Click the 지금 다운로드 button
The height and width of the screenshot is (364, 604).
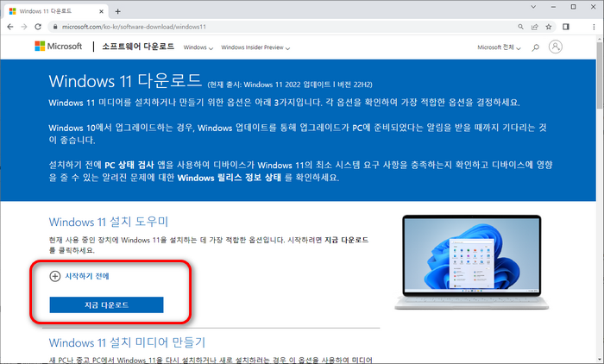coord(106,305)
